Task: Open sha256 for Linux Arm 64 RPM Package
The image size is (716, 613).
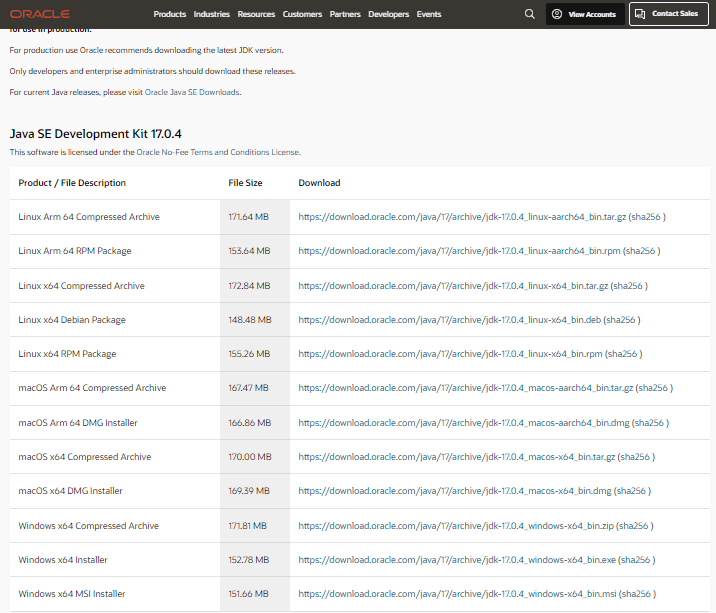Action: [x=640, y=251]
